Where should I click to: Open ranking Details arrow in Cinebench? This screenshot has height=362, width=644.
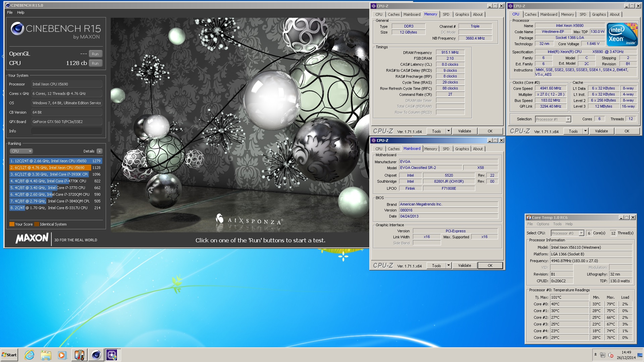click(x=100, y=151)
